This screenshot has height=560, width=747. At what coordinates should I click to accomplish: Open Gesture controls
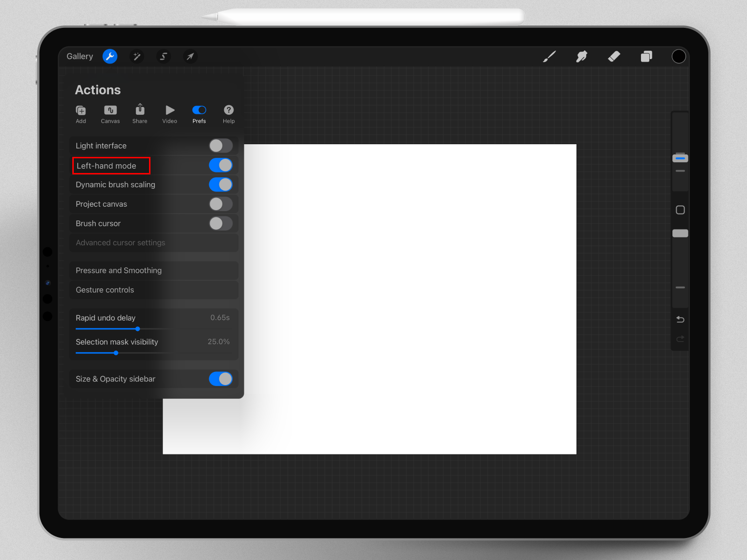(x=154, y=290)
